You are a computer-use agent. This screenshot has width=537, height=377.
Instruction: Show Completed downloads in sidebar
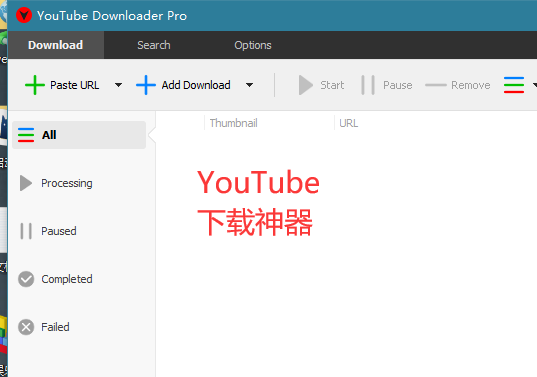point(67,279)
